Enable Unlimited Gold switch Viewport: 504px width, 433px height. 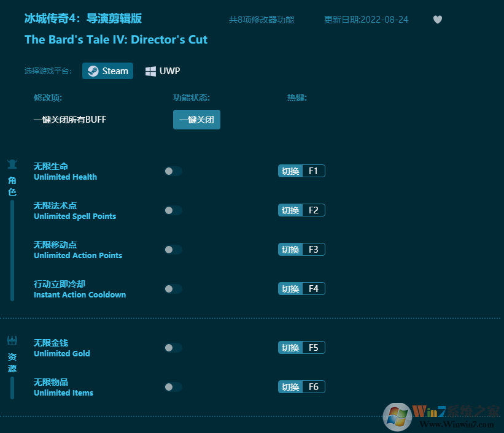pyautogui.click(x=173, y=348)
